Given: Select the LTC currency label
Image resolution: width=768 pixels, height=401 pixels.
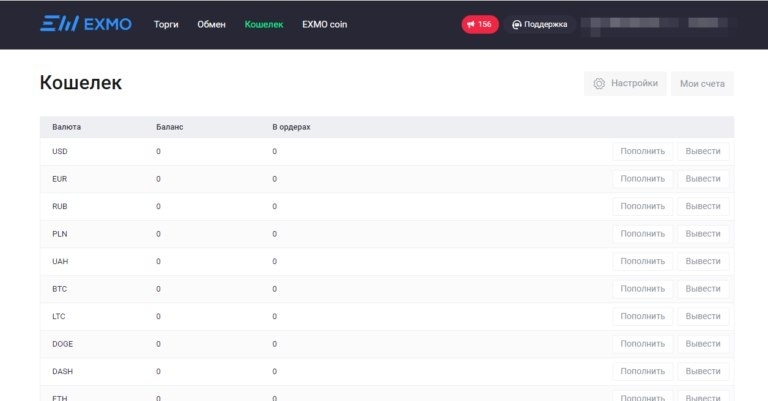Looking at the screenshot, I should (59, 316).
